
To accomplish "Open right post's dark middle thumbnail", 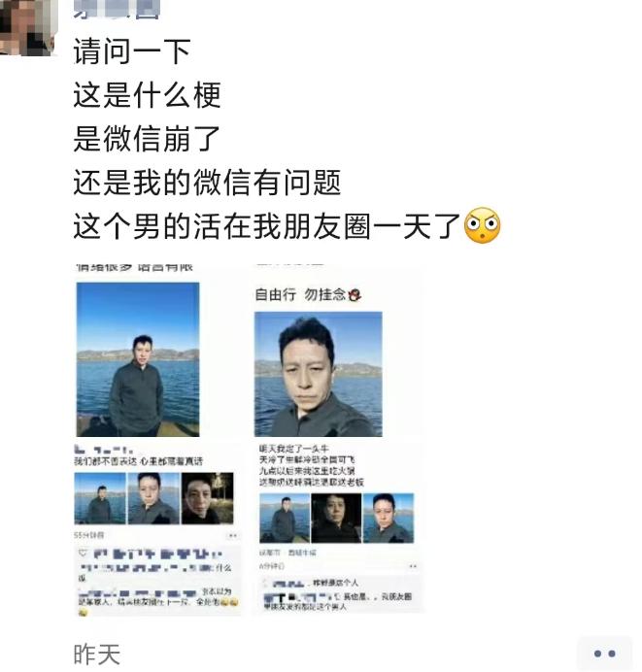I will point(336,519).
